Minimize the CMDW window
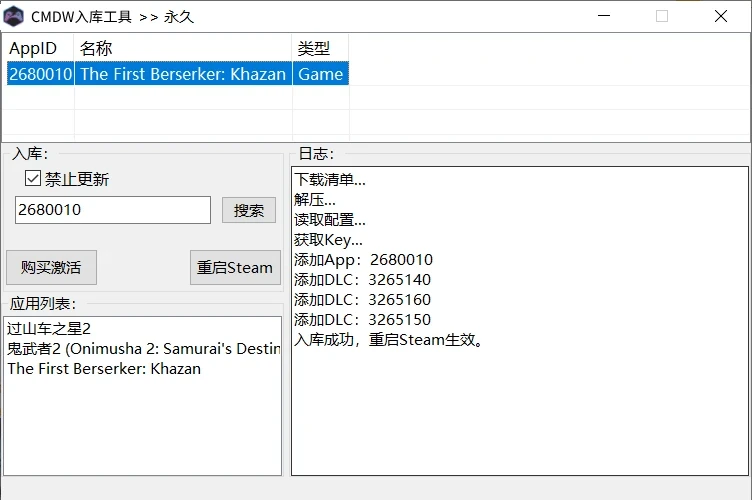 [x=604, y=16]
